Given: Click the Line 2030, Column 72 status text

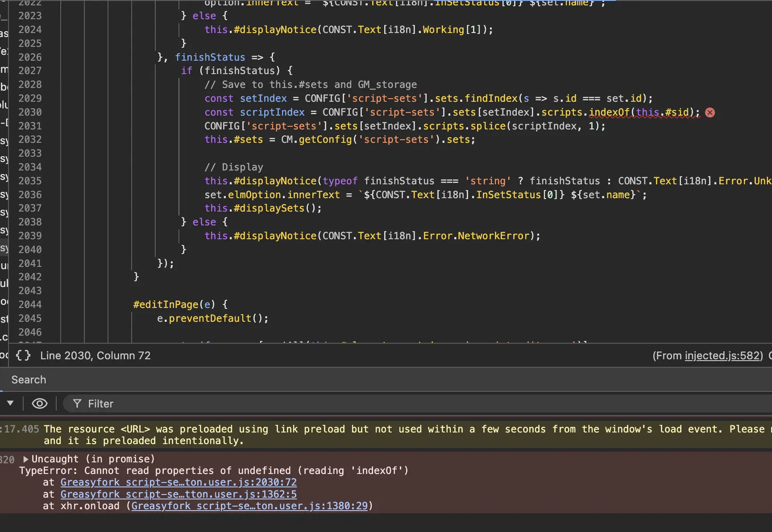Looking at the screenshot, I should [x=95, y=356].
